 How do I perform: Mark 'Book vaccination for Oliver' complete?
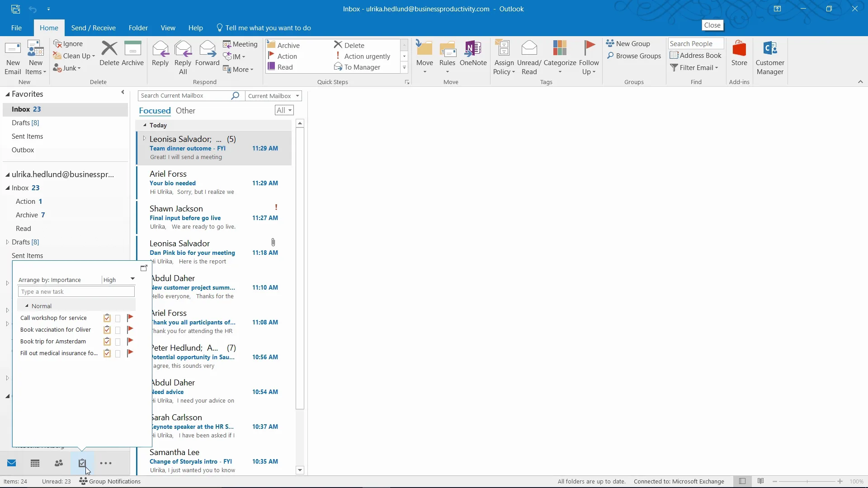point(107,330)
